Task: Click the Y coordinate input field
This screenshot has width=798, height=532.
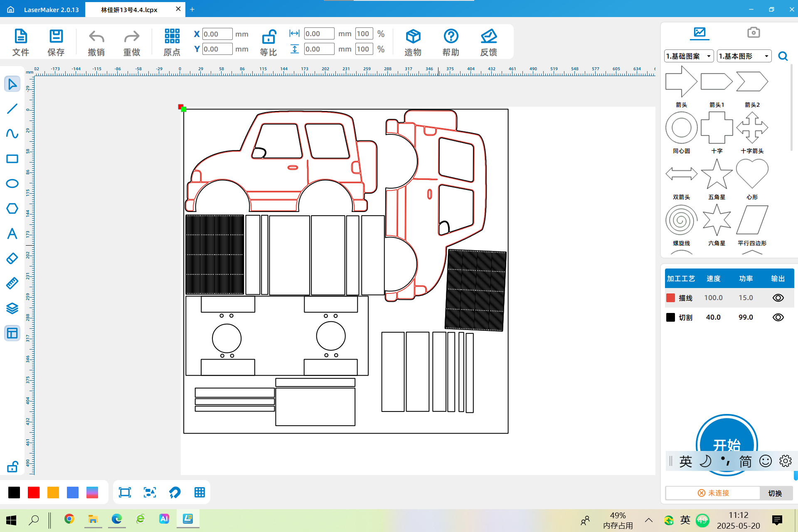Action: pyautogui.click(x=217, y=49)
